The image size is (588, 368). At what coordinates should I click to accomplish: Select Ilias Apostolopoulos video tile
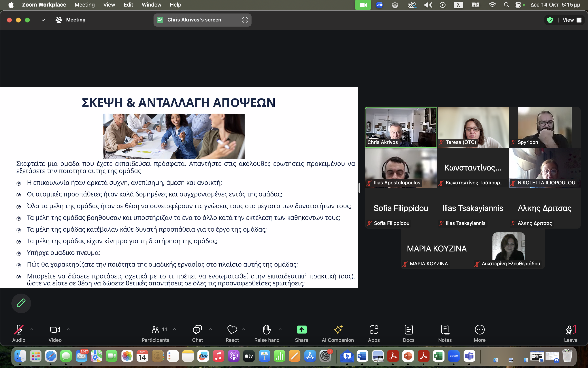pos(401,168)
